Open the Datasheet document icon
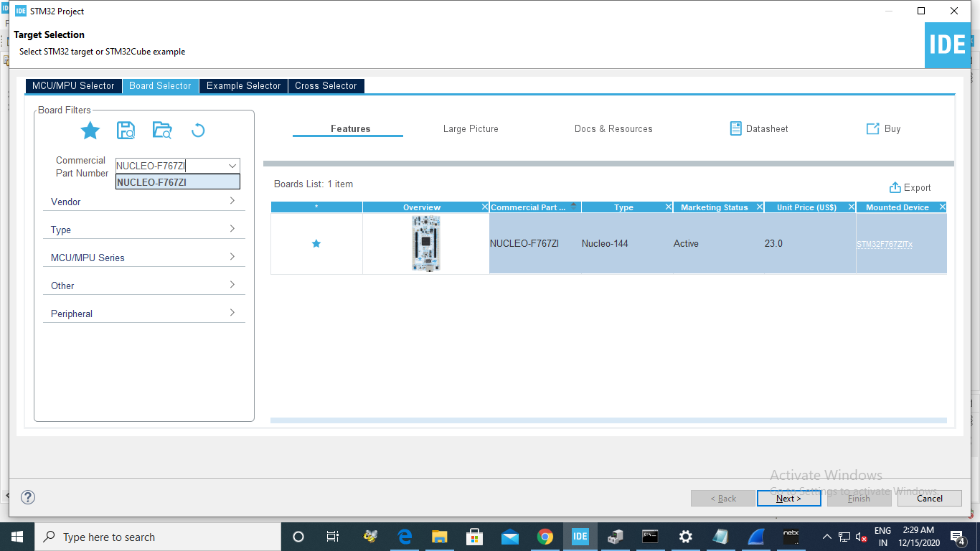This screenshot has width=980, height=551. coord(735,128)
